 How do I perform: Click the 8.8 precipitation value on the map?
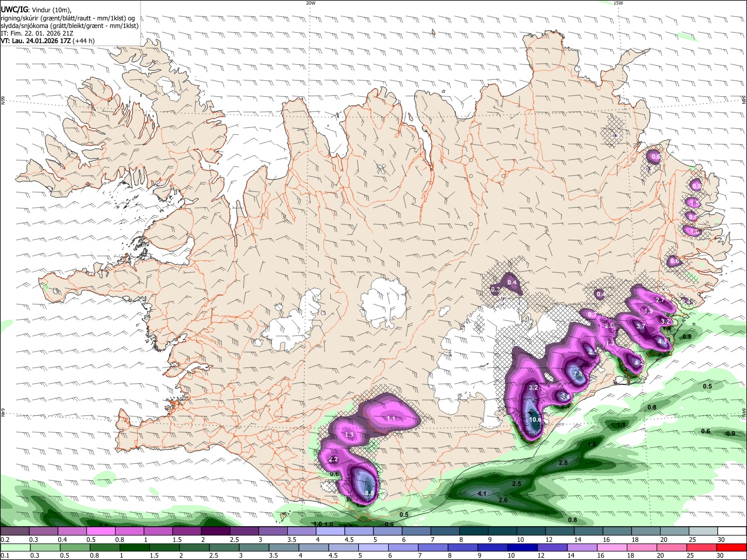pyautogui.click(x=369, y=494)
